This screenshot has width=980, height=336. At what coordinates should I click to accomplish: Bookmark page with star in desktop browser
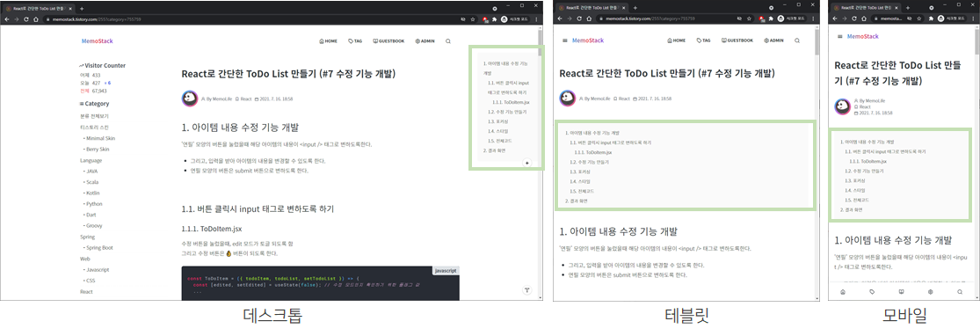pos(473,18)
